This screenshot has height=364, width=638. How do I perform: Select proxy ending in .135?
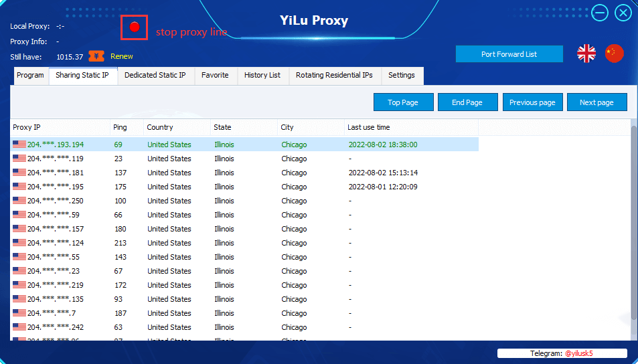point(244,299)
